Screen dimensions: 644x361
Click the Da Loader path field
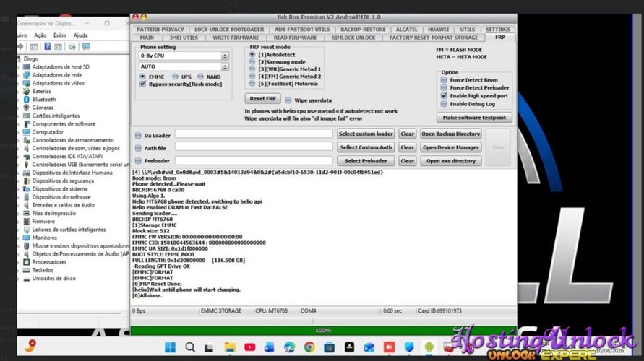point(254,134)
